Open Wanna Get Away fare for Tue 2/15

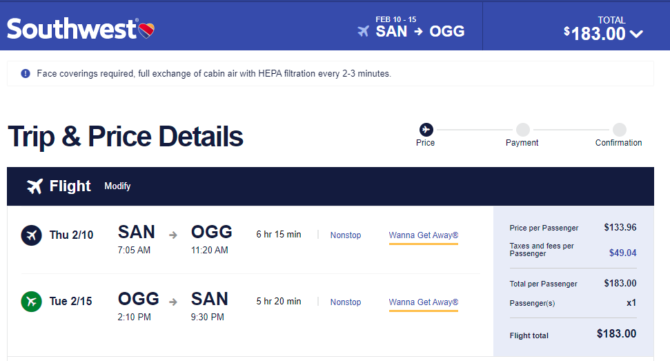[423, 302]
